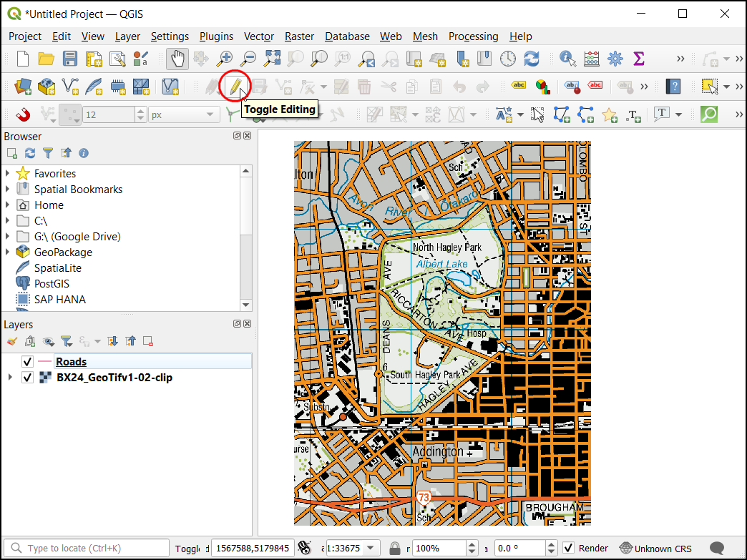The width and height of the screenshot is (747, 560).
Task: Click the Identify Features tool
Action: 568,59
